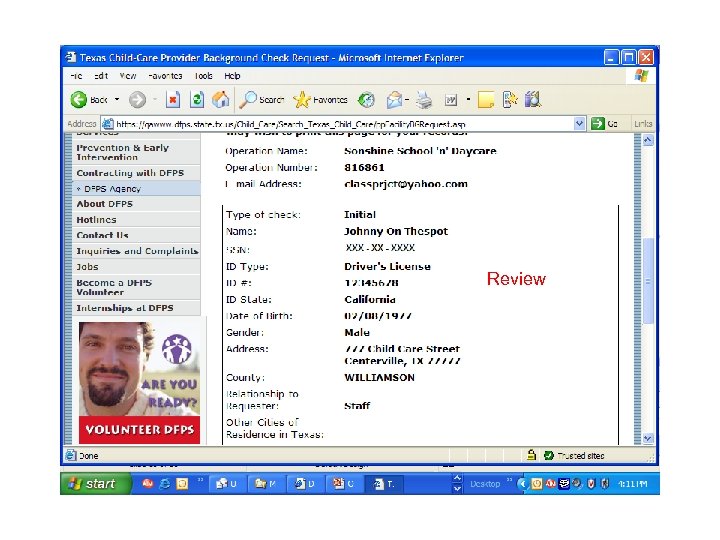Switch to taskbar button labeled D

[x=306, y=484]
